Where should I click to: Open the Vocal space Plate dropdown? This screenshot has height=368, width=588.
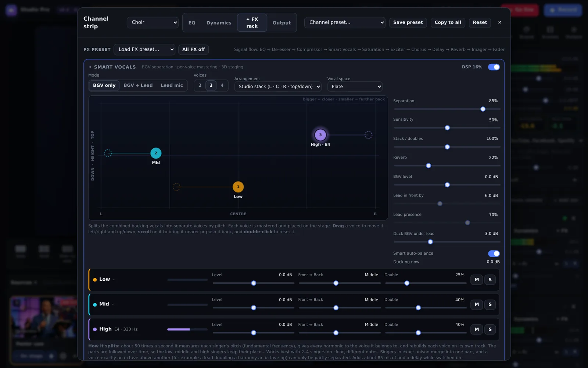(x=355, y=86)
